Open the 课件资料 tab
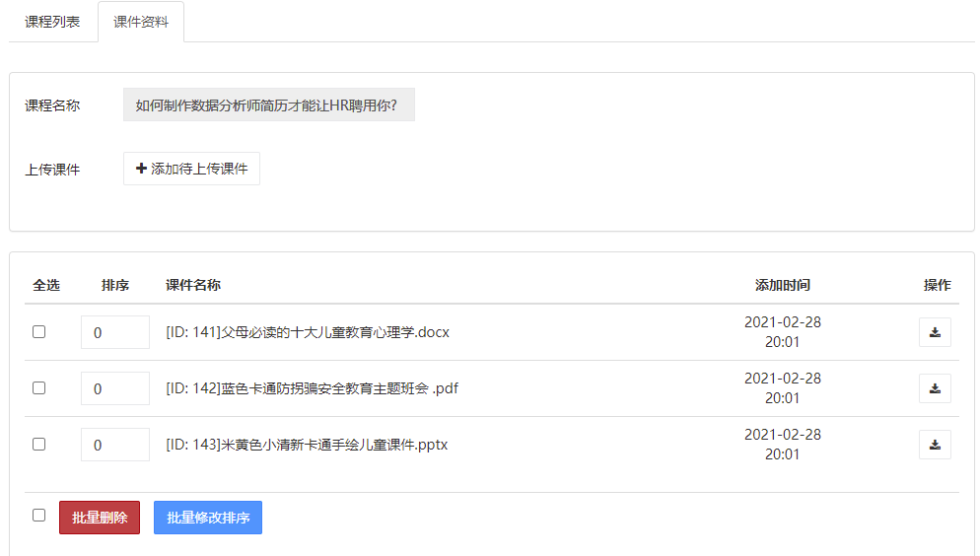 (141, 22)
